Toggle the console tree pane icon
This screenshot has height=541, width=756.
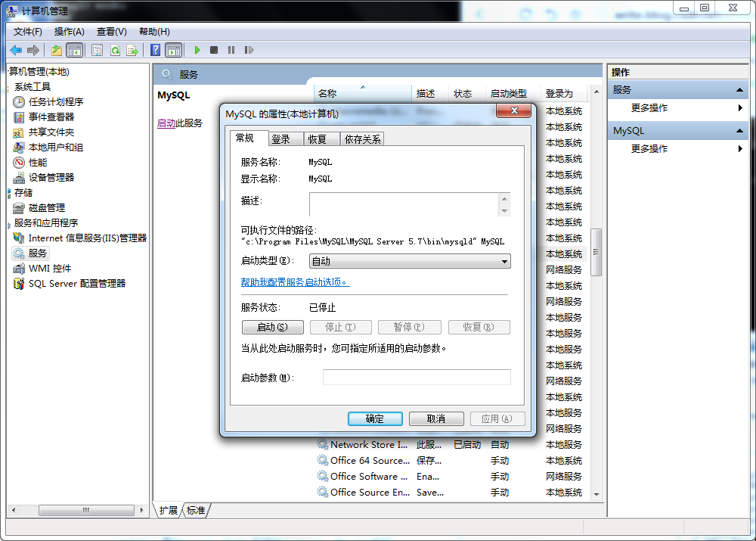click(x=75, y=50)
